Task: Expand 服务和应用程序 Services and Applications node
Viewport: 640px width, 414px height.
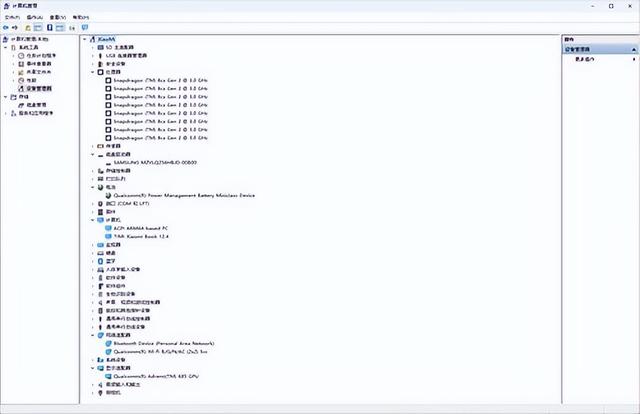Action: 6,113
